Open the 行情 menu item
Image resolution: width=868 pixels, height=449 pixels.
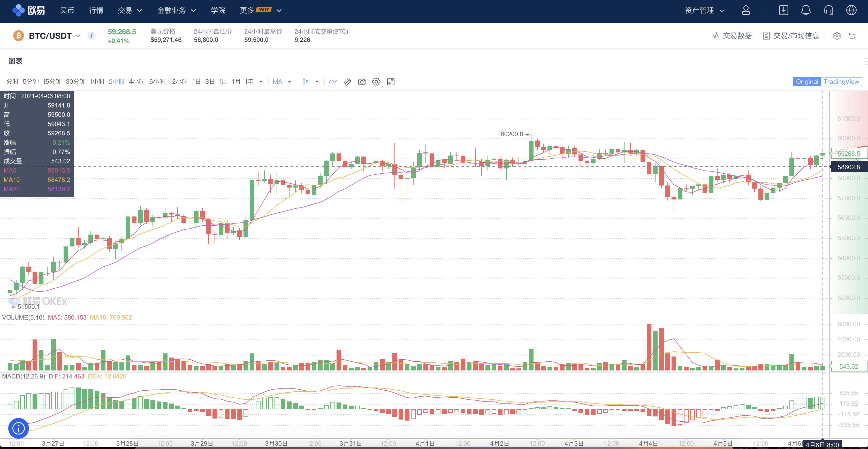pos(96,10)
